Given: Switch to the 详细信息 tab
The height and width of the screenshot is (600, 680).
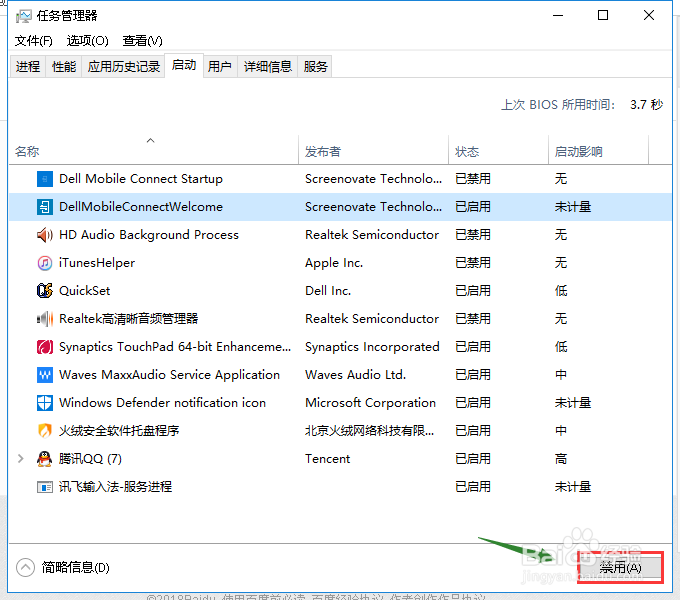Looking at the screenshot, I should coord(268,67).
